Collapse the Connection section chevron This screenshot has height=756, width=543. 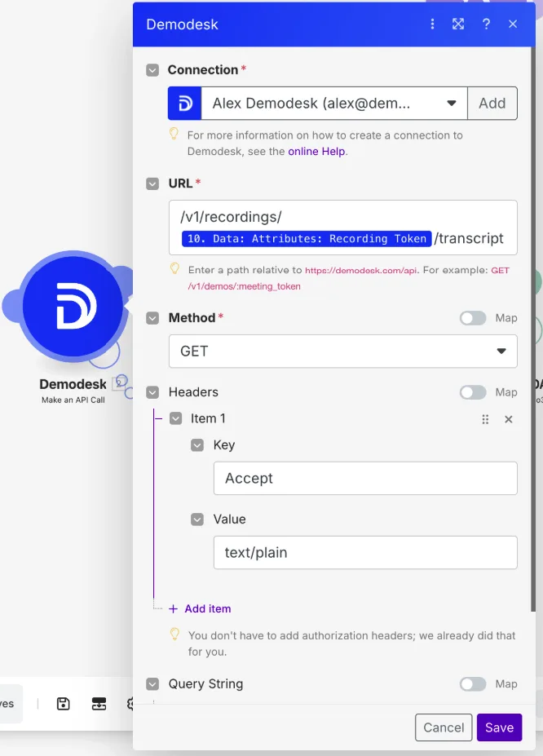tap(152, 70)
